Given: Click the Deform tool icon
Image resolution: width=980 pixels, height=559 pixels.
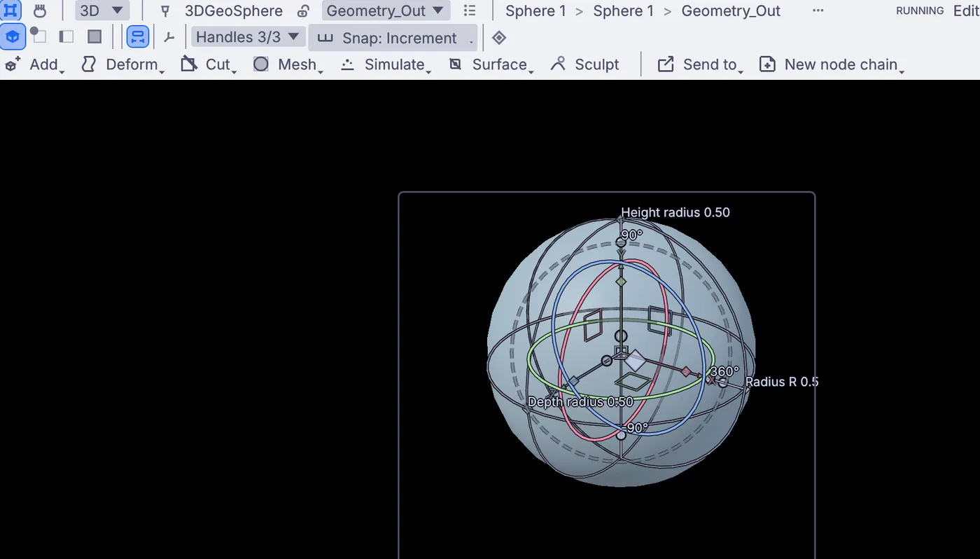Looking at the screenshot, I should [x=89, y=64].
